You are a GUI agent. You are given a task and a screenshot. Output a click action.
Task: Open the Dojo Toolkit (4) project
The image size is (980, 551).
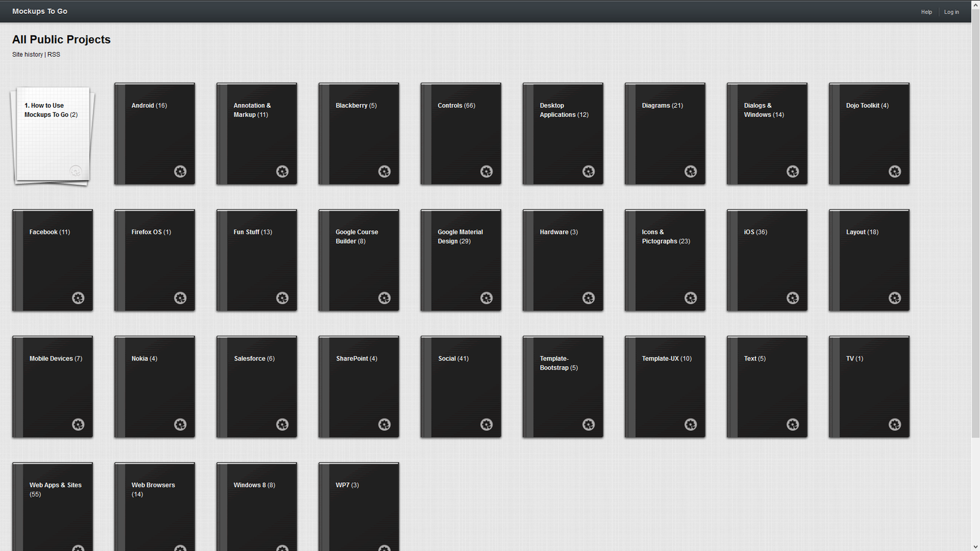pyautogui.click(x=869, y=133)
